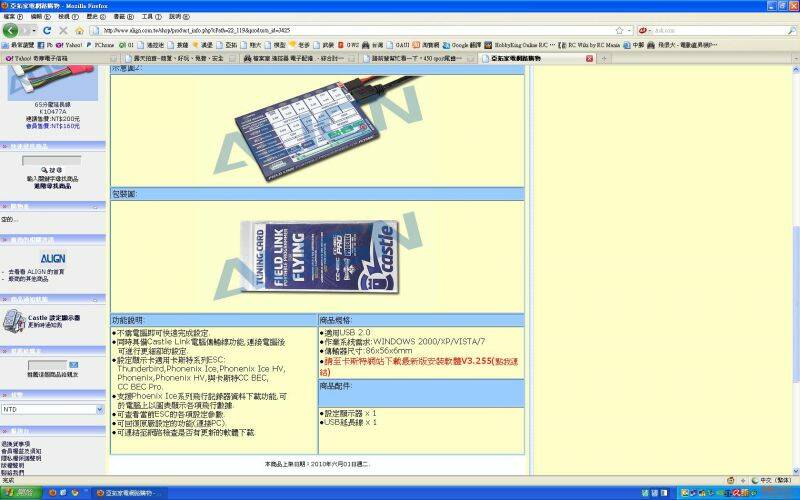The height and width of the screenshot is (500, 800).
Task: Open the back history dropdown arrow
Action: (x=35, y=31)
